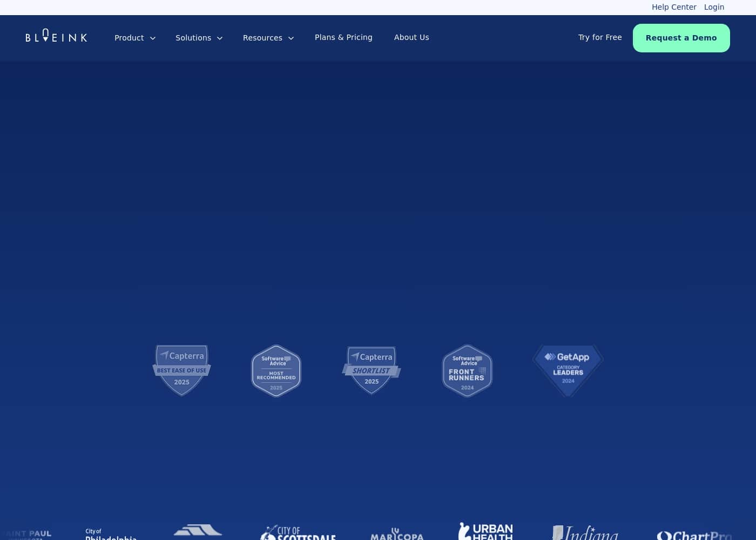Viewport: 756px width, 540px height.
Task: Click the Urban Health logo
Action: pyautogui.click(x=485, y=531)
